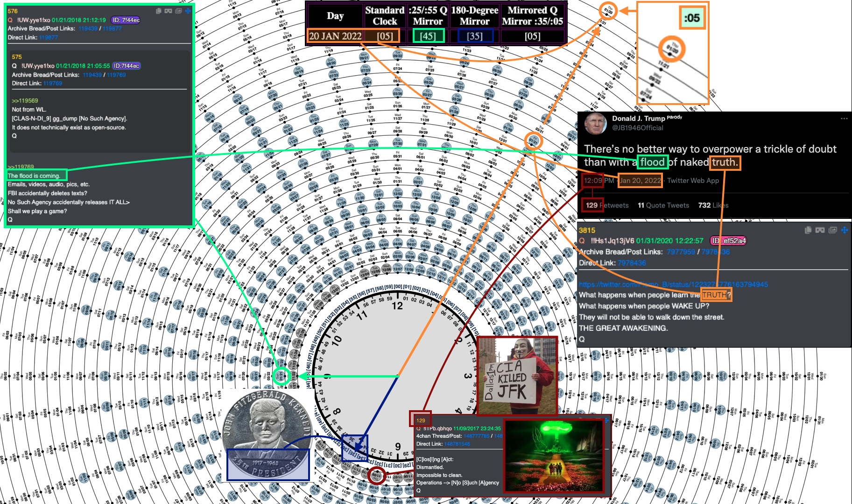Screen dimensions: 852x504
Task: Open Direct Link 148781546 in post 129
Action: coord(457,444)
